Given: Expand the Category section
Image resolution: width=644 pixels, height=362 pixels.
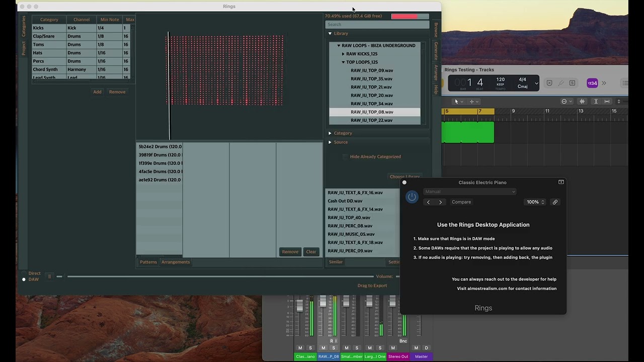Looking at the screenshot, I should (x=330, y=133).
